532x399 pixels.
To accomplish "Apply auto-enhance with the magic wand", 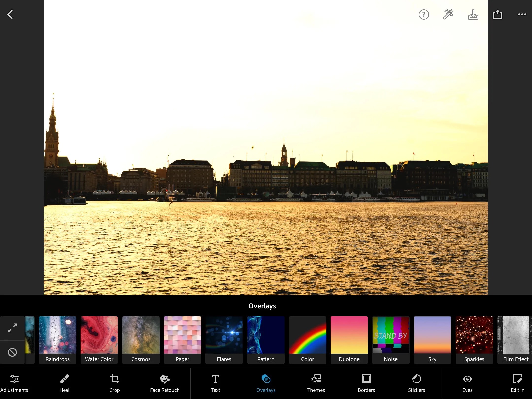I will pos(448,14).
